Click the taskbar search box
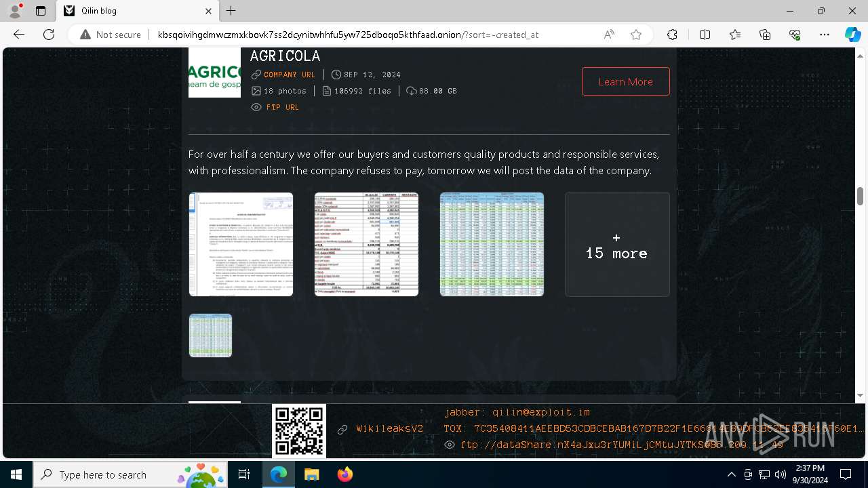This screenshot has height=488, width=868. [130, 474]
